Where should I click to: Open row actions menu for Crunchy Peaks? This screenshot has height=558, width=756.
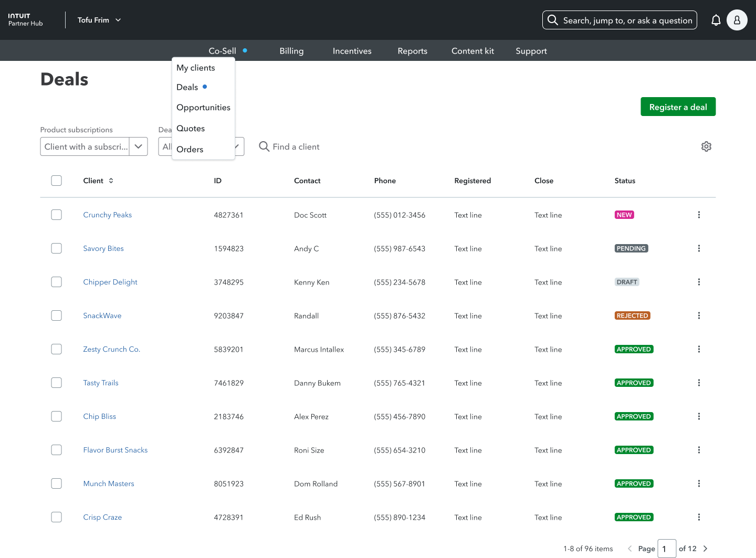tap(699, 215)
